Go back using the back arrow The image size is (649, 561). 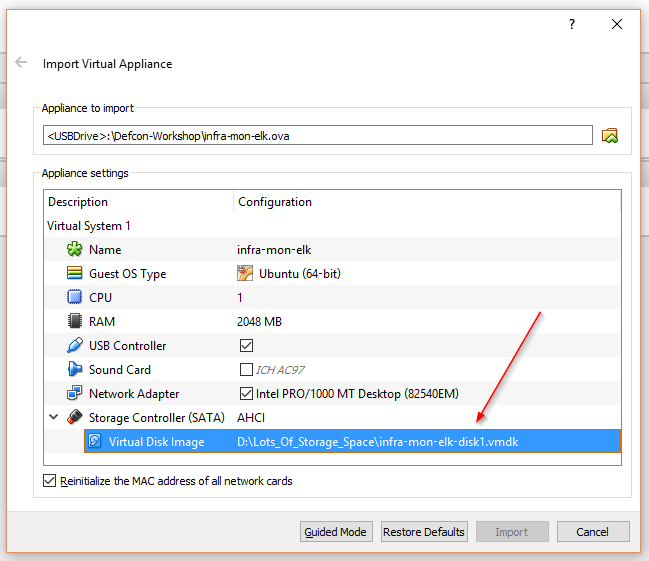(21, 63)
